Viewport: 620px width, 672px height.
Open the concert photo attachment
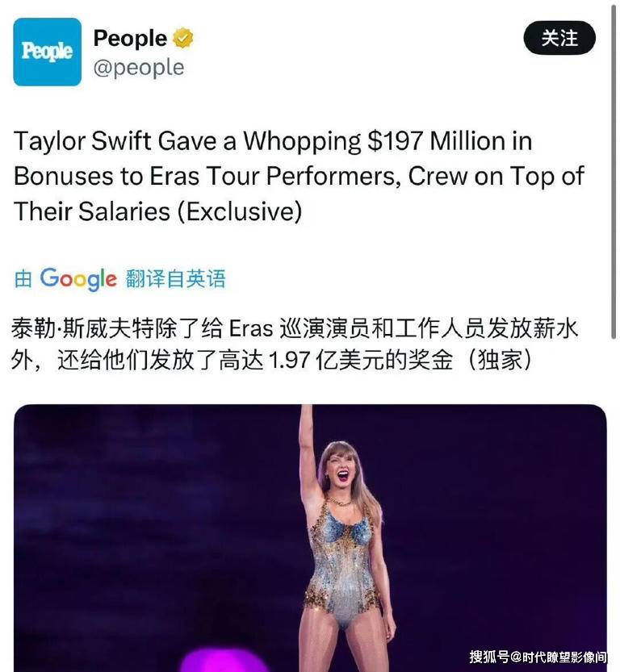click(x=310, y=538)
